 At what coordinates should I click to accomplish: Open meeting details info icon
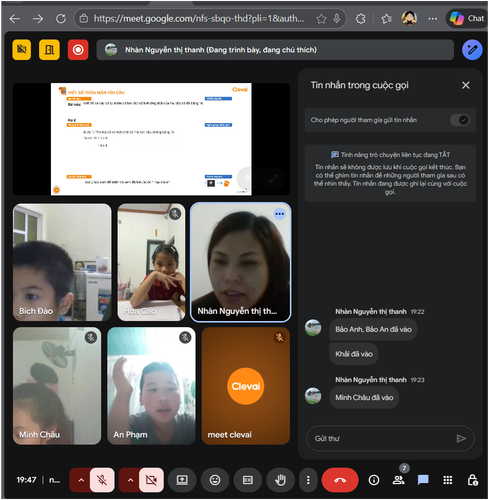[374, 480]
